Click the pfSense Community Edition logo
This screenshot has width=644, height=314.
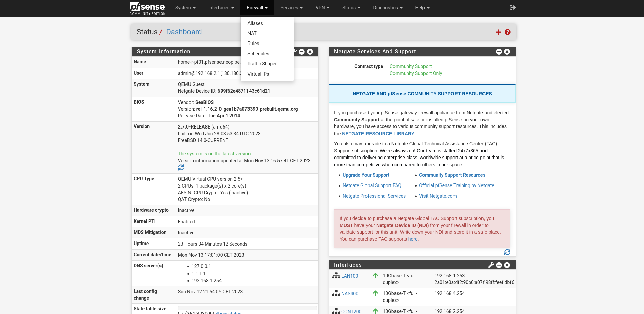(x=148, y=8)
